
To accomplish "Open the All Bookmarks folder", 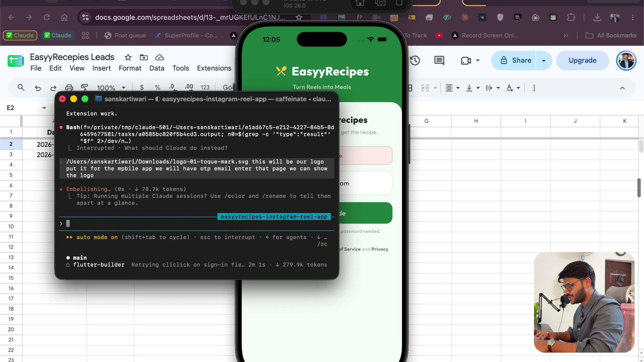I will coord(611,36).
